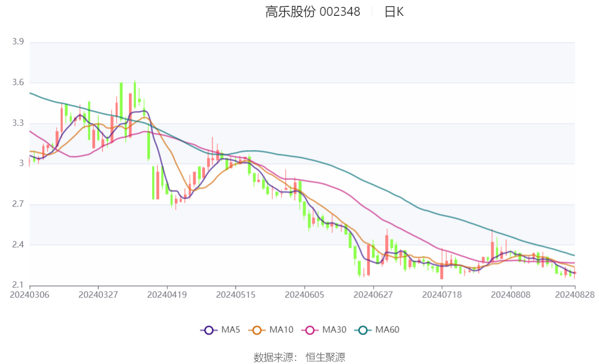The width and height of the screenshot is (599, 364).
Task: Click the y-axis value 2.1
Action: [18, 285]
